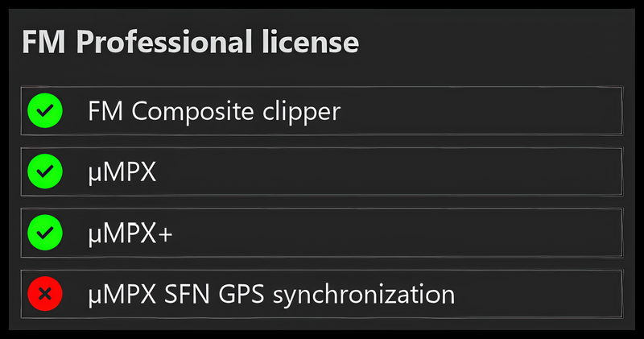This screenshot has height=339, width=644.
Task: Click the µMPX label text
Action: click(x=122, y=172)
